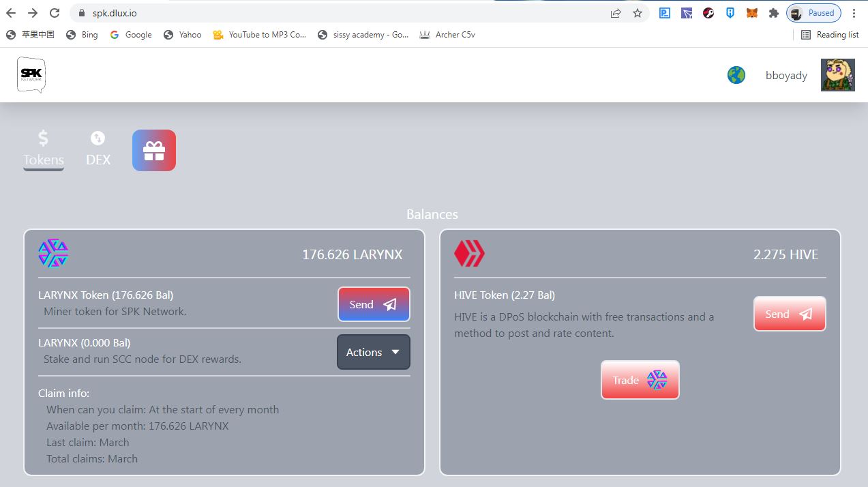The image size is (868, 487).
Task: Send LARYNX tokens
Action: [x=374, y=304]
